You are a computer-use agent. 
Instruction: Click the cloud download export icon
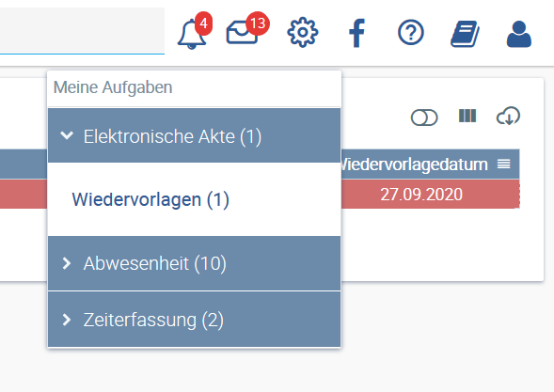click(x=508, y=116)
